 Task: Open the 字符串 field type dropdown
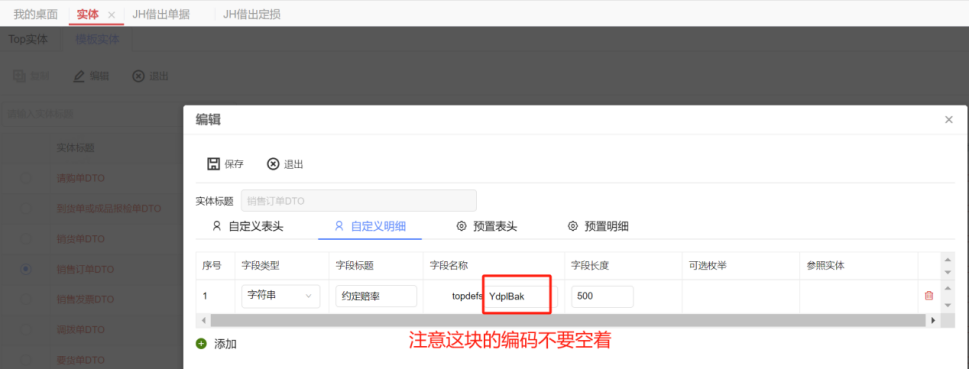point(281,296)
